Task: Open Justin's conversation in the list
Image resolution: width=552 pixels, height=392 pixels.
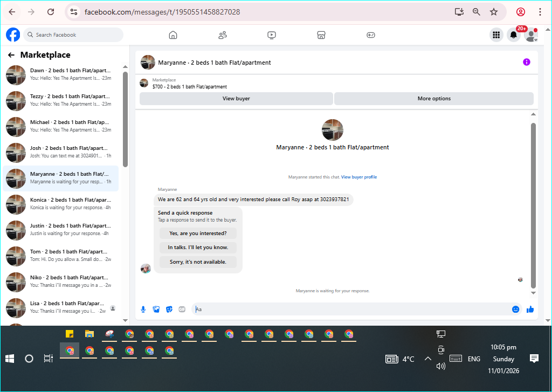Action: 60,230
